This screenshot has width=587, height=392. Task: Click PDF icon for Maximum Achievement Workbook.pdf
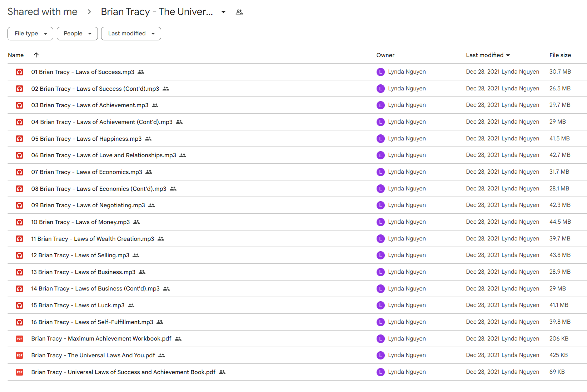click(20, 339)
